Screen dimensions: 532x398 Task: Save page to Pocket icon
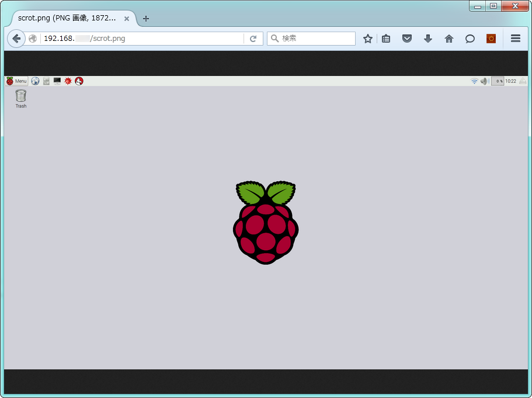[407, 39]
